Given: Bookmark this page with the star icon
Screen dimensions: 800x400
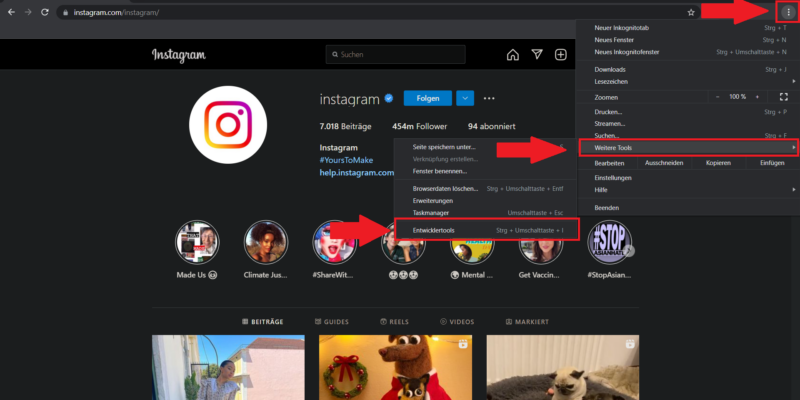Looking at the screenshot, I should point(691,12).
